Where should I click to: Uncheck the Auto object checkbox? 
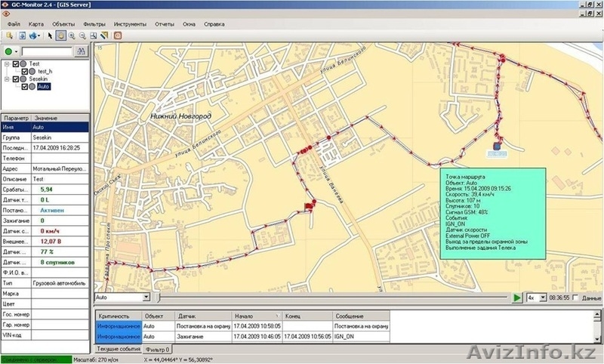tap(25, 87)
